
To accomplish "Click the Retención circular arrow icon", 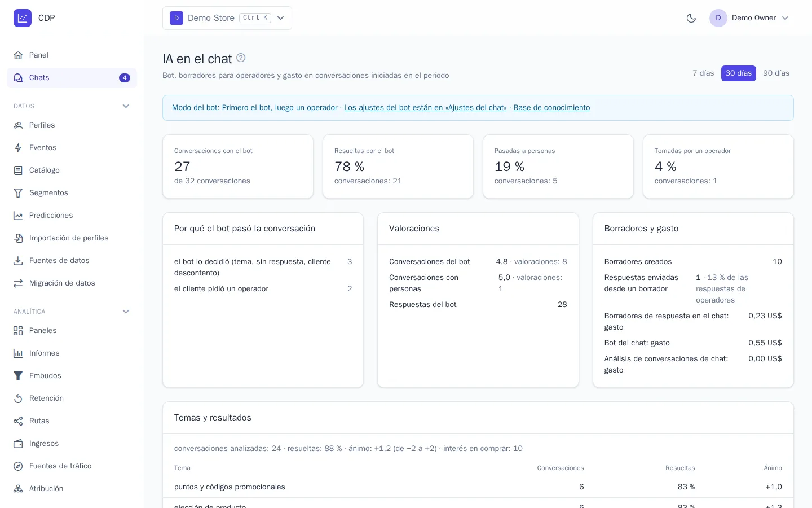I will pos(18,398).
